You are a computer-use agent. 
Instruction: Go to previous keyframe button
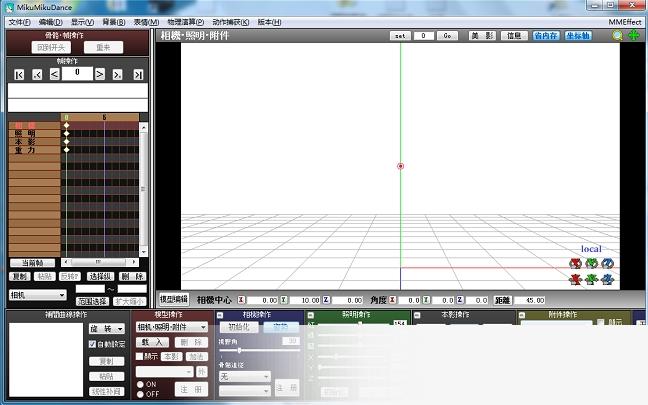(37, 74)
